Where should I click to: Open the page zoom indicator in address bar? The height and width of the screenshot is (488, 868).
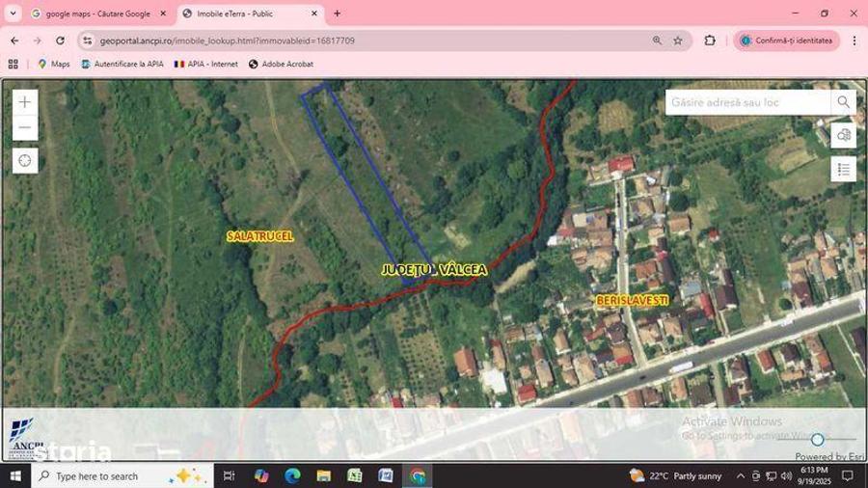(x=657, y=41)
